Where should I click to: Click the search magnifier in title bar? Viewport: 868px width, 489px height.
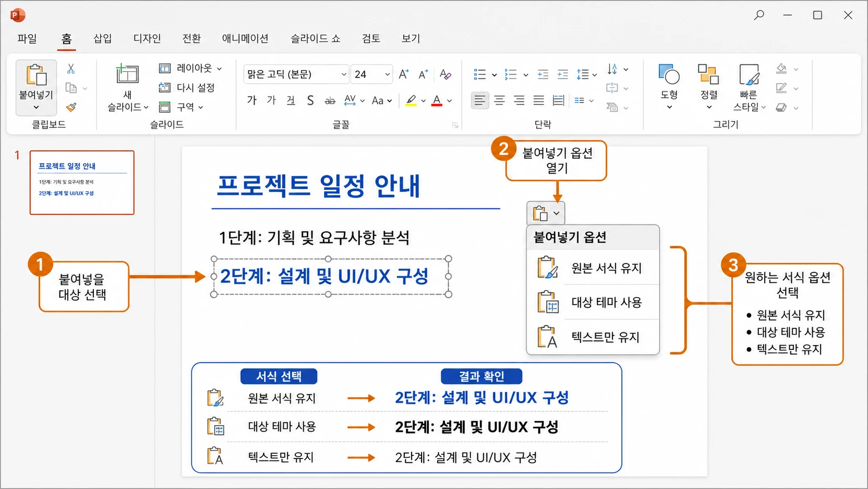(759, 15)
